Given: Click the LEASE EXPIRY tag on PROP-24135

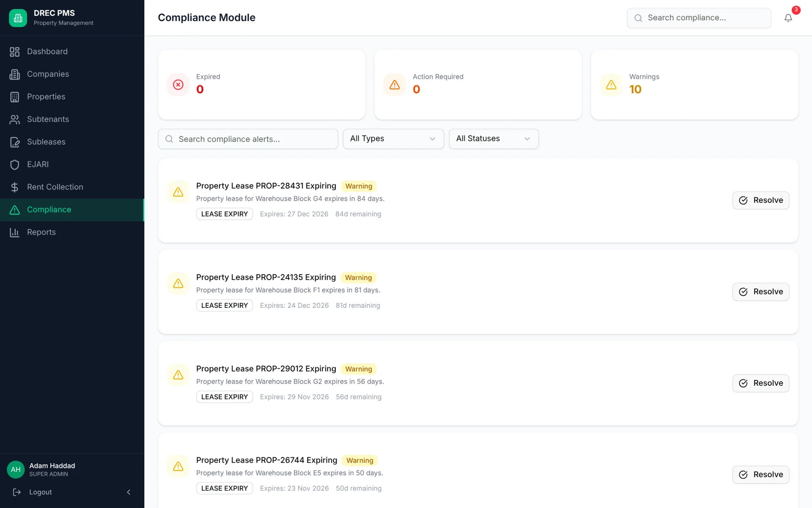Looking at the screenshot, I should (225, 305).
